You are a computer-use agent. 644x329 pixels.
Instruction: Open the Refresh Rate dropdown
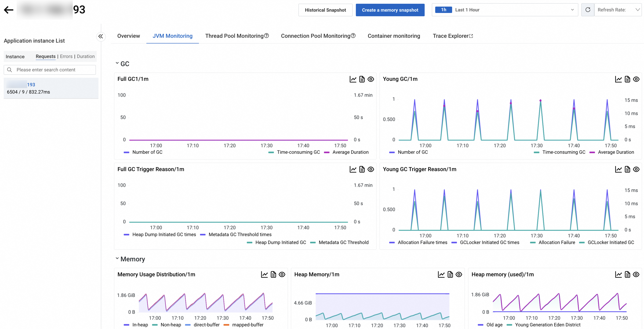coord(618,10)
